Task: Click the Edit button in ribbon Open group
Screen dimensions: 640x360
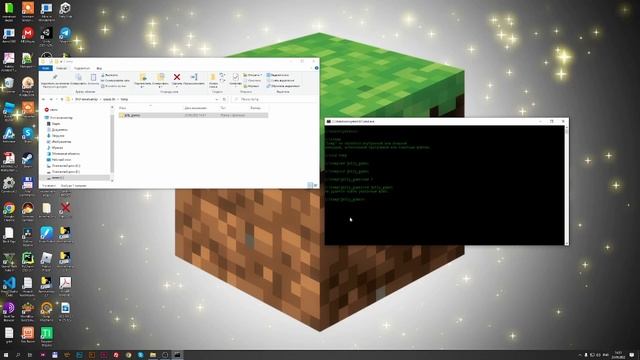Action: 251,80
